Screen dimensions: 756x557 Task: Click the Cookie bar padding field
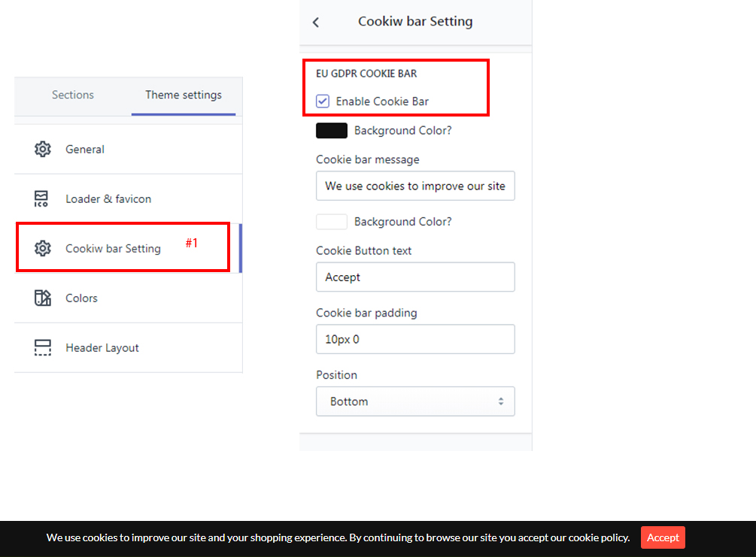coord(415,339)
